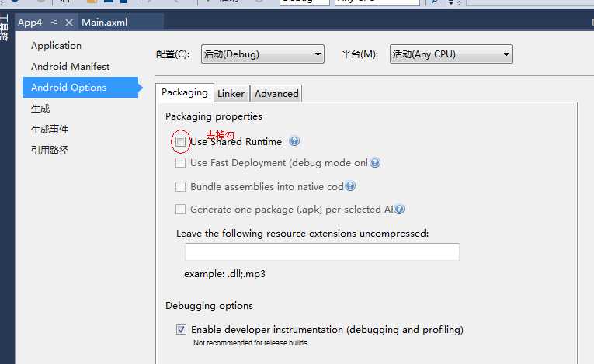
Task: Click help icon beside Bundle assemblies option
Action: pyautogui.click(x=350, y=186)
